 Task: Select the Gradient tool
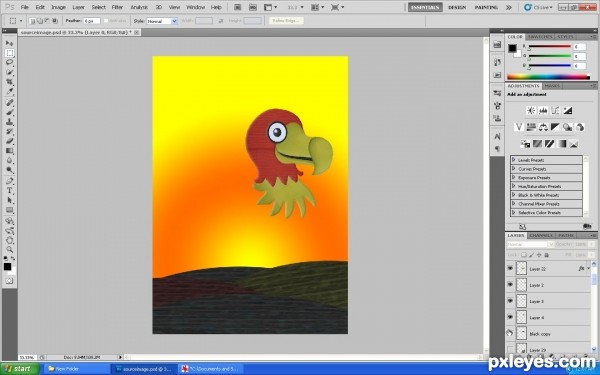tap(10, 151)
